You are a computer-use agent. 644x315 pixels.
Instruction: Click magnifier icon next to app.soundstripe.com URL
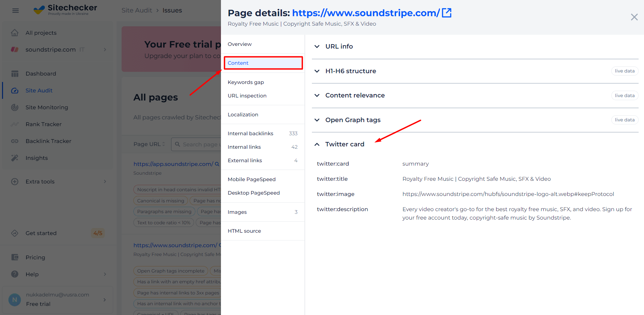point(217,164)
